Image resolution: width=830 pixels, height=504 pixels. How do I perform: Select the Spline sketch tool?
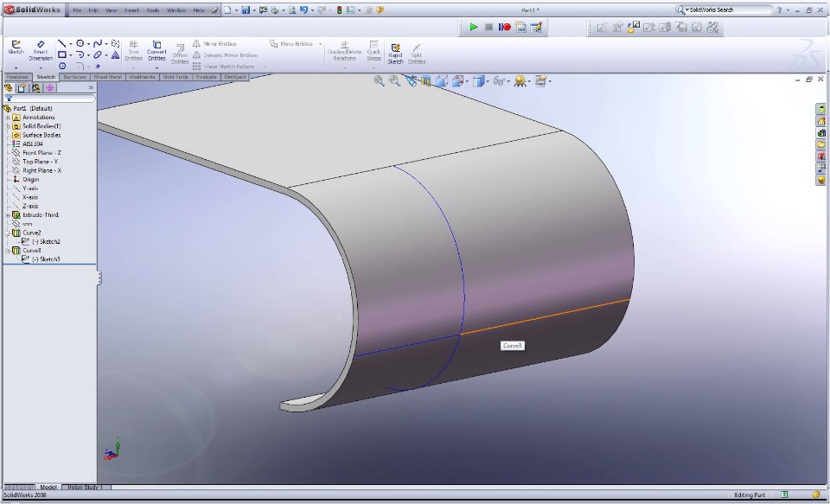click(x=98, y=43)
